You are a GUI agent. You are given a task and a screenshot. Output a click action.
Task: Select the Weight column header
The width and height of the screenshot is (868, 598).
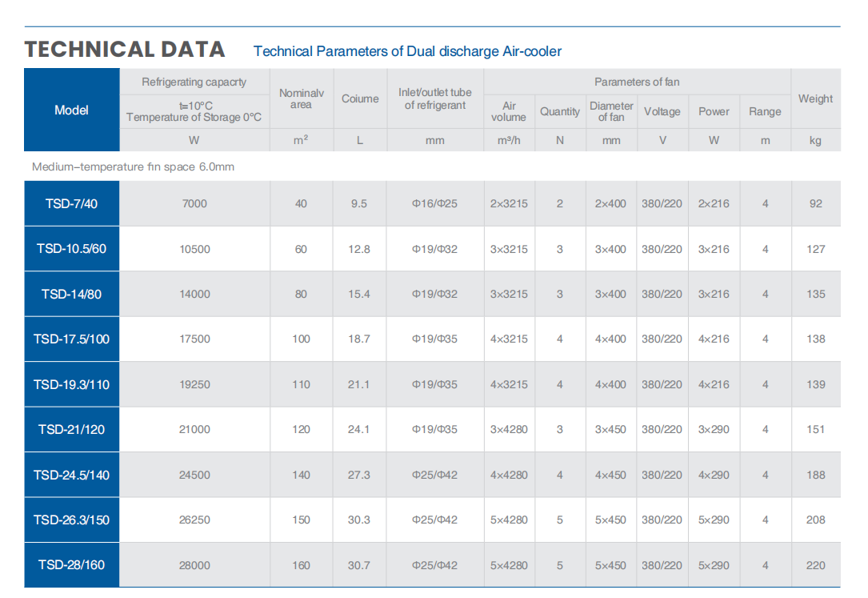coord(815,98)
